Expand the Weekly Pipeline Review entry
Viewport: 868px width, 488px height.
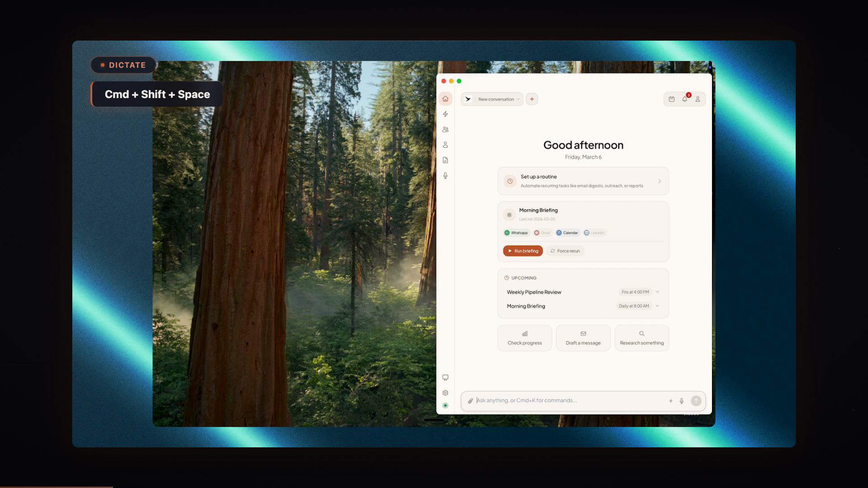pos(657,292)
